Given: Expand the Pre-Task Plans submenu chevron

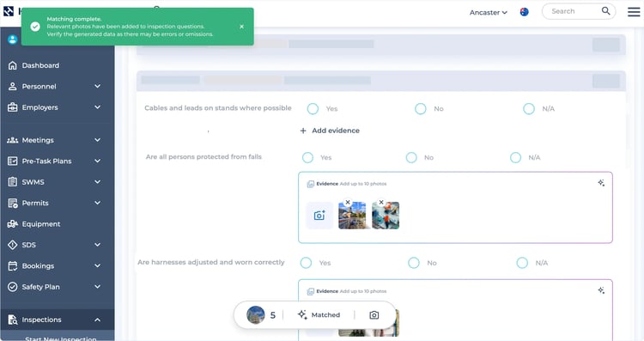Looking at the screenshot, I should pyautogui.click(x=97, y=161).
